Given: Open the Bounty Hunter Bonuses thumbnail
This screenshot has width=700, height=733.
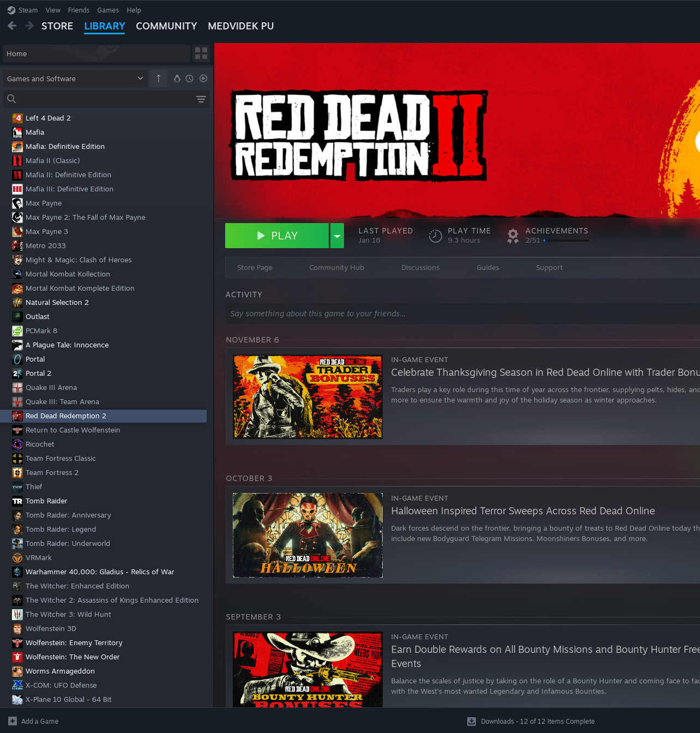Looking at the screenshot, I should [307, 670].
